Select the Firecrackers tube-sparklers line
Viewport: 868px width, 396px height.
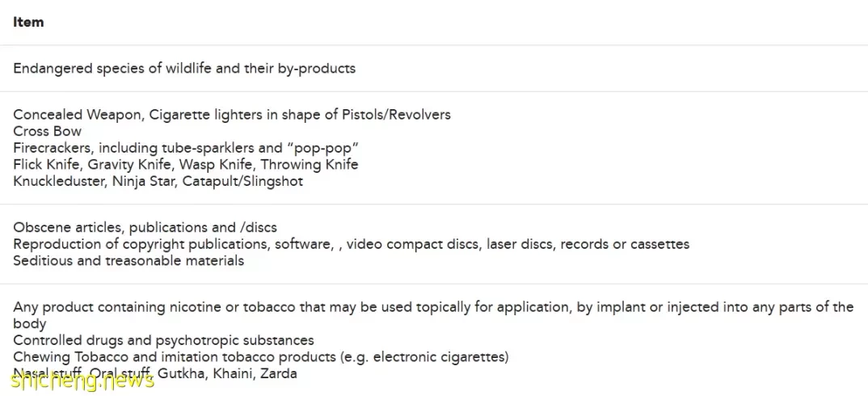[x=186, y=148]
